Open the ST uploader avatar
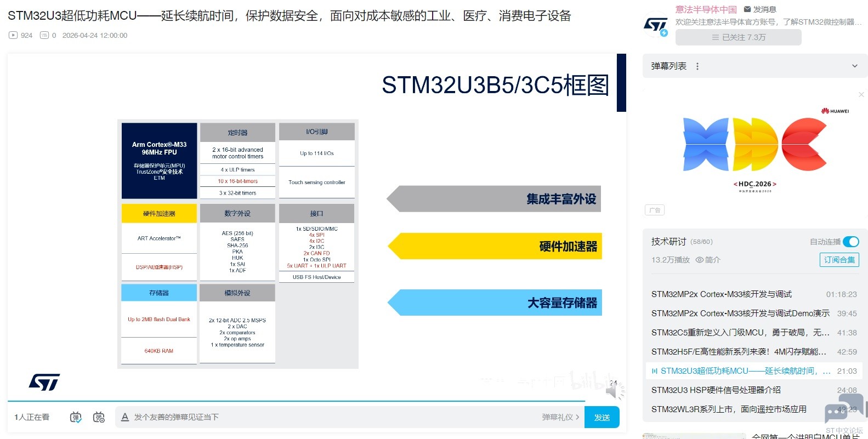The image size is (868, 439). (x=656, y=25)
